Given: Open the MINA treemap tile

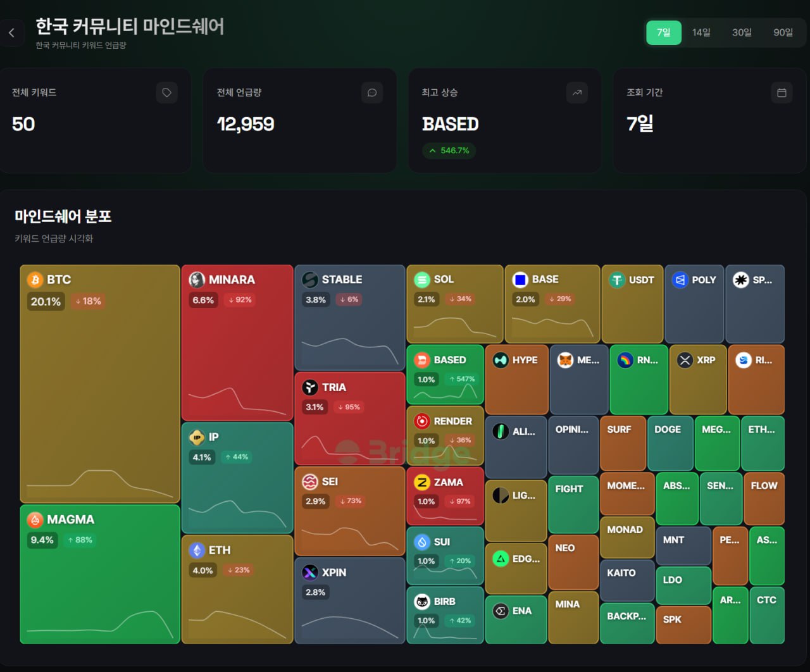Looking at the screenshot, I should point(573,618).
